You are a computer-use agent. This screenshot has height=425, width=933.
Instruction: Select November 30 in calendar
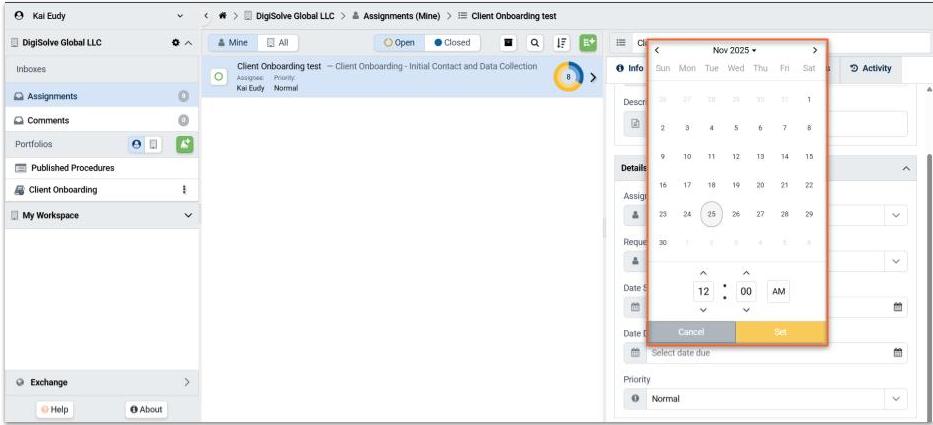pyautogui.click(x=663, y=243)
